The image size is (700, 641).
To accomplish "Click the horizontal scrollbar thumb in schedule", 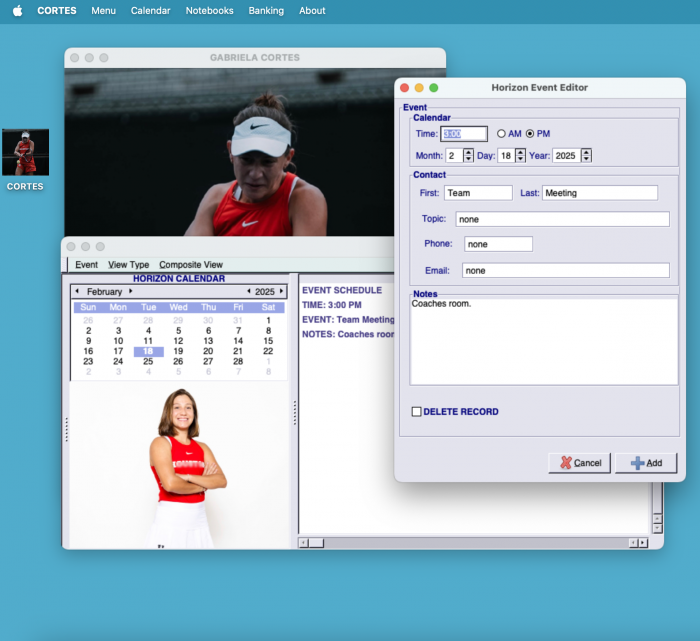I will point(315,543).
